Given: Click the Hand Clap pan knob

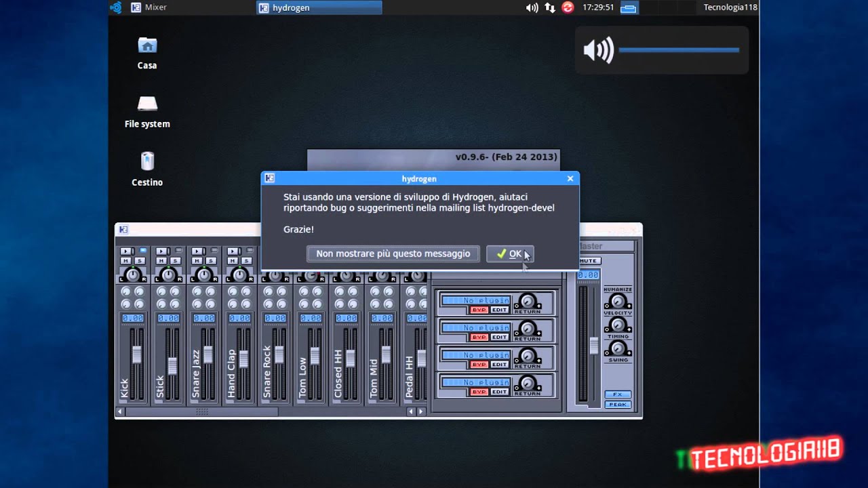Looking at the screenshot, I should pyautogui.click(x=240, y=275).
